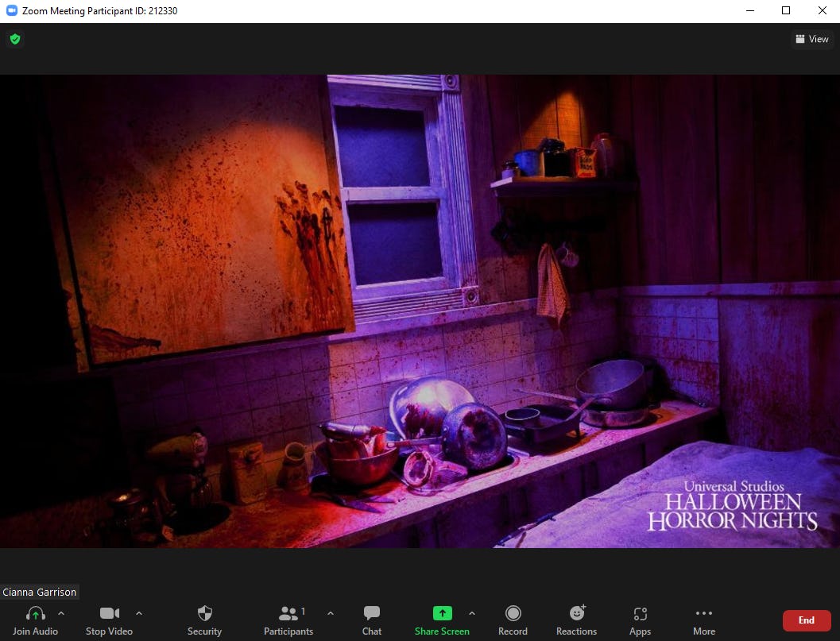The image size is (840, 641).
Task: End the meeting with the End button
Action: tap(806, 620)
